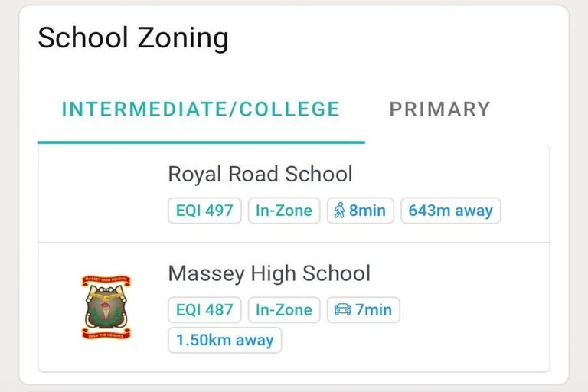Click the 8min walking time text
Screen dimensions: 588x392
click(x=367, y=211)
